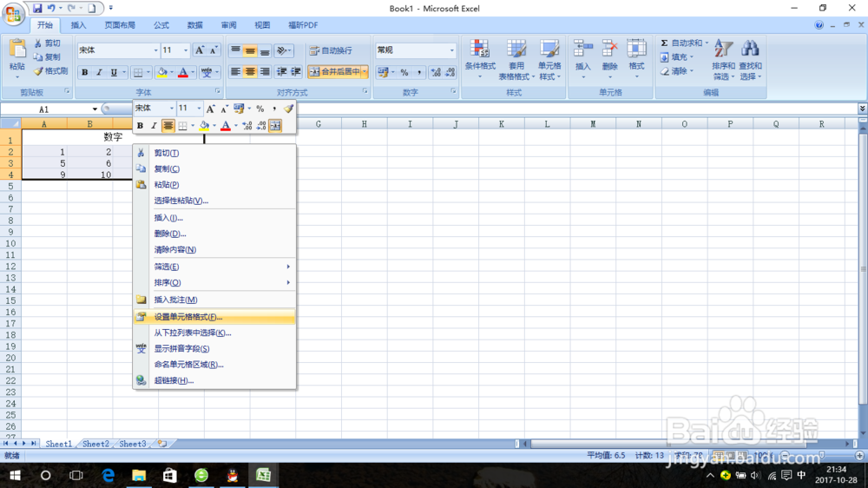This screenshot has height=488, width=868.
Task: Open the ribbon font name dropdown
Action: click(155, 50)
